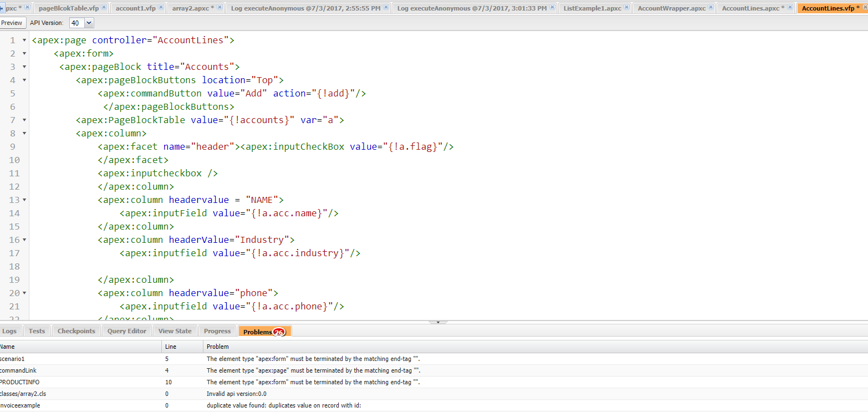Screen dimensions: 868x412
Task: Open the API Version dropdown
Action: [89, 23]
